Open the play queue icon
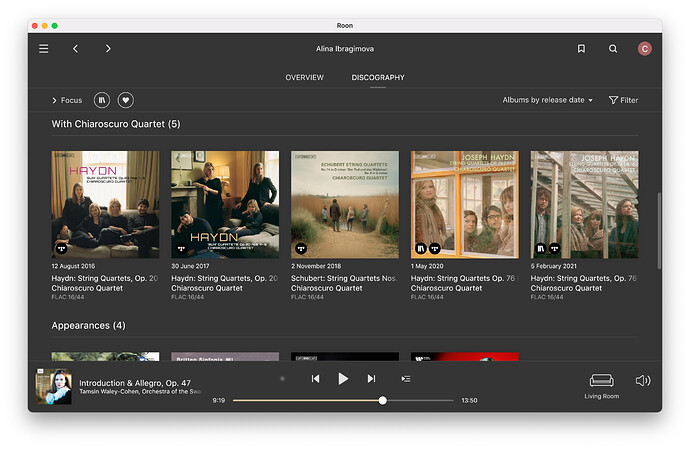690x449 pixels. [406, 379]
